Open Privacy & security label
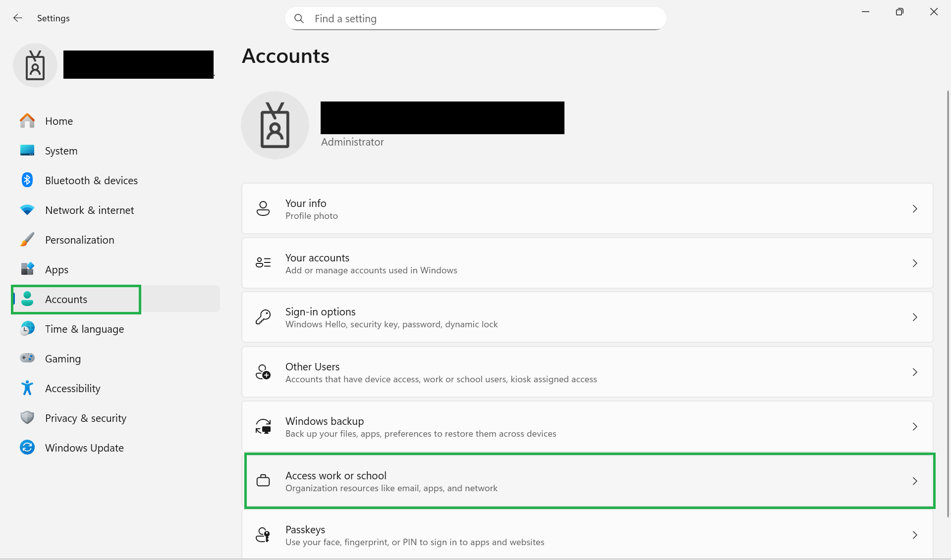 pyautogui.click(x=86, y=418)
